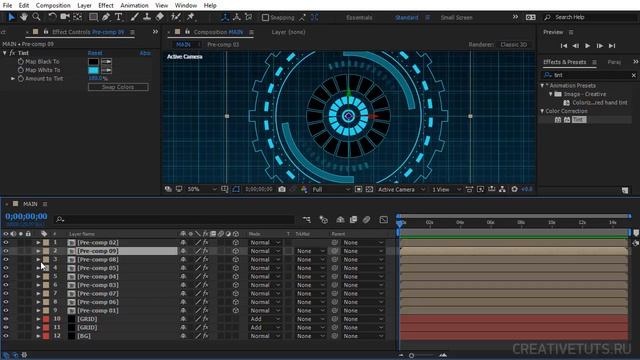
Task: Select the Eraser tool
Action: 160,17
